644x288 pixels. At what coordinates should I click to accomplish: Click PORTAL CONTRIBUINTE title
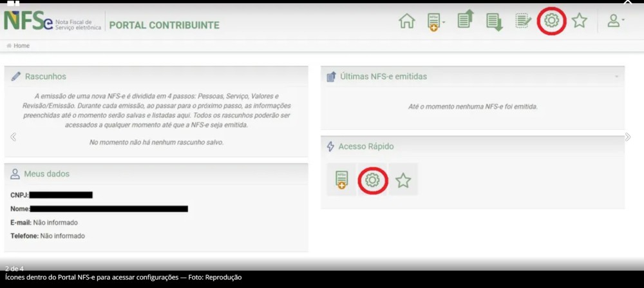click(164, 26)
